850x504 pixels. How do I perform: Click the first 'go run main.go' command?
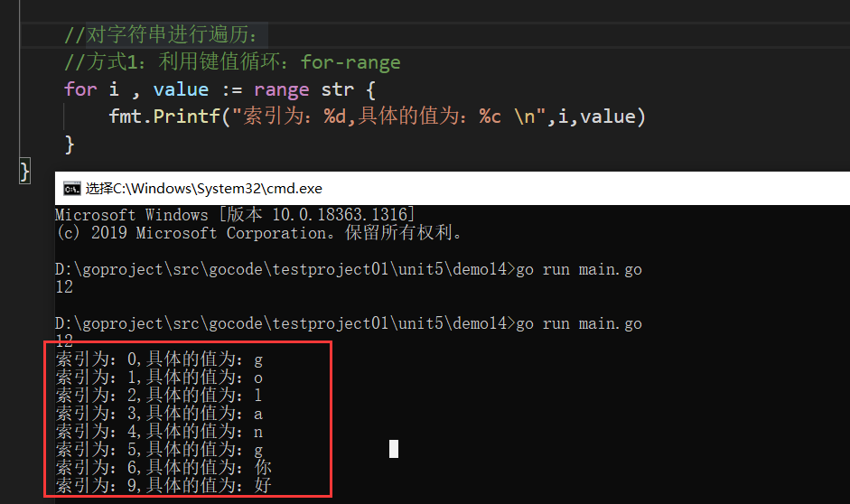click(x=578, y=269)
